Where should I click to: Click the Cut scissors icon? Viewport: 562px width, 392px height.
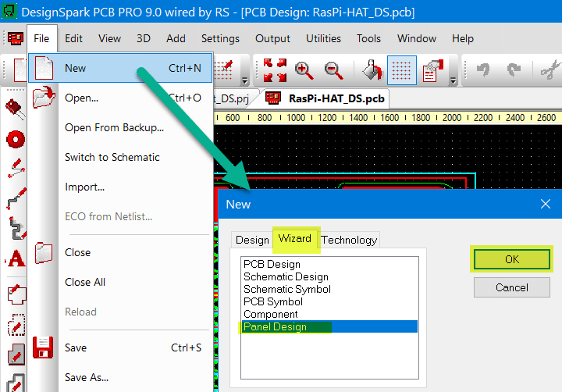[551, 69]
